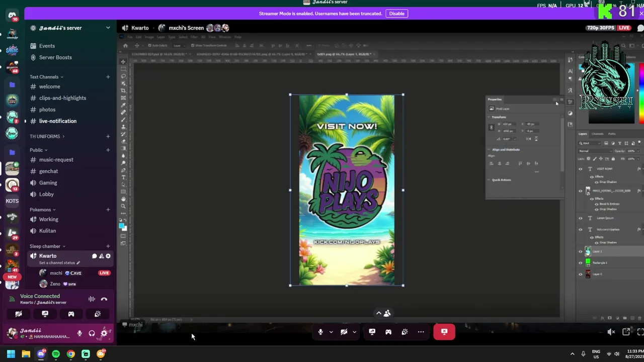Open the Events section
Viewport: 644px width, 362px height.
pyautogui.click(x=47, y=46)
